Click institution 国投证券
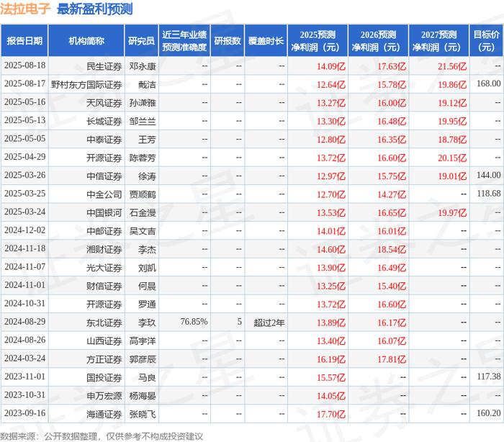The height and width of the screenshot is (442, 504). point(104,378)
